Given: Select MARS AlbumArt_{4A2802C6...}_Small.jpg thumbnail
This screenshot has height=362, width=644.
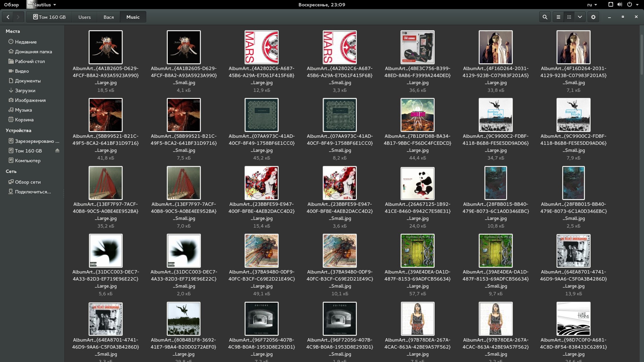Looking at the screenshot, I should pos(340,47).
